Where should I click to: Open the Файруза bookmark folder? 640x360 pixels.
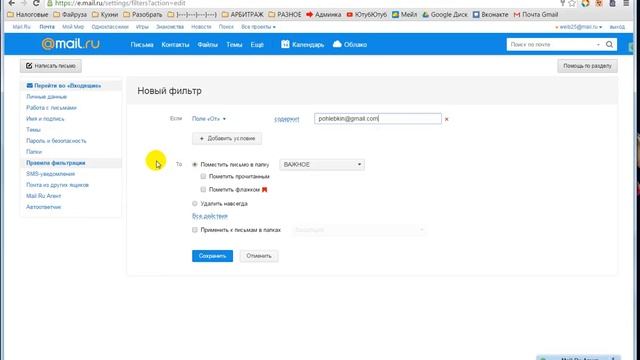[x=70, y=14]
